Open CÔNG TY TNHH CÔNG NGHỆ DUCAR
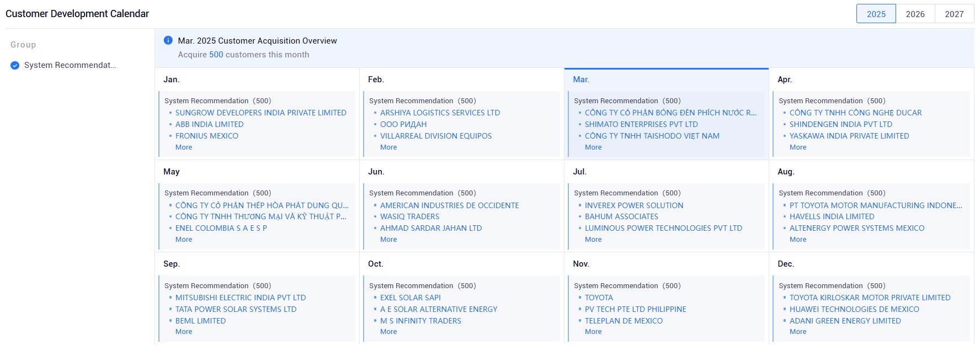 tap(856, 113)
